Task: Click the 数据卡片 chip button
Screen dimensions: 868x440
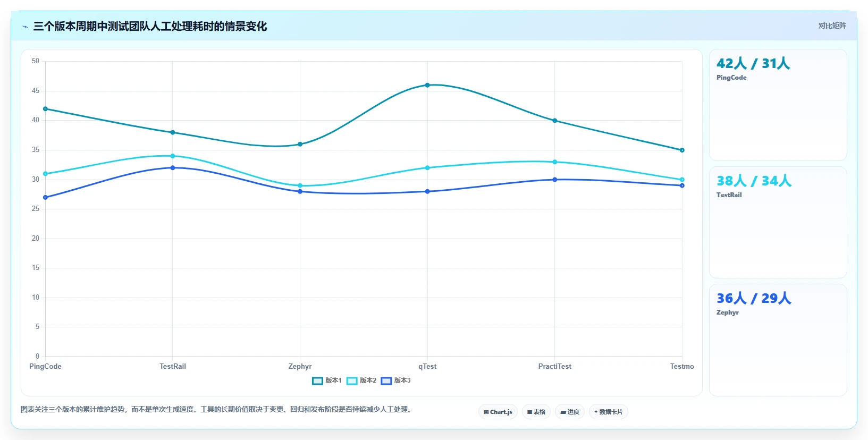Action: click(x=609, y=412)
